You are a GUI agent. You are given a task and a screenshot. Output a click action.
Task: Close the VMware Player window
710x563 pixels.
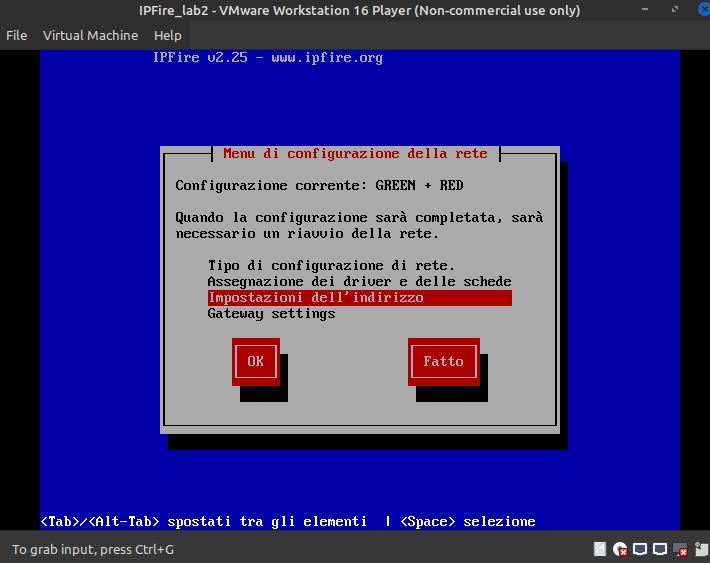(704, 10)
